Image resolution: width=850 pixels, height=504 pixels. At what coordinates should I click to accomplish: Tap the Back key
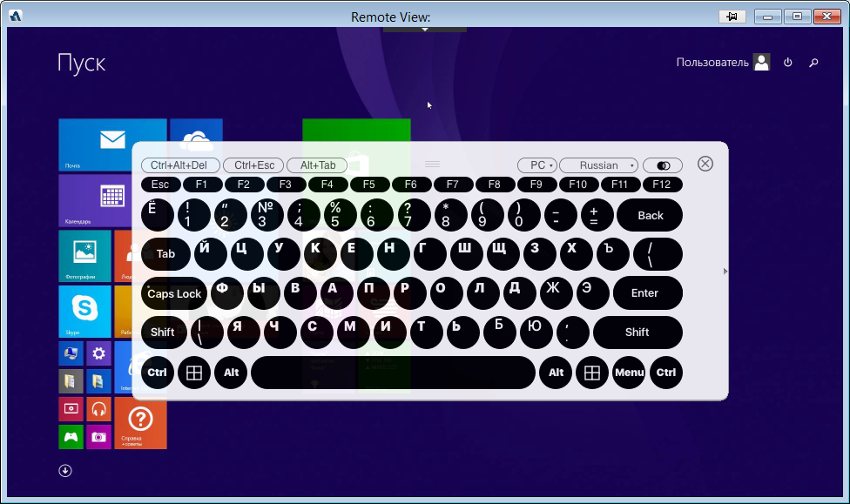click(650, 215)
